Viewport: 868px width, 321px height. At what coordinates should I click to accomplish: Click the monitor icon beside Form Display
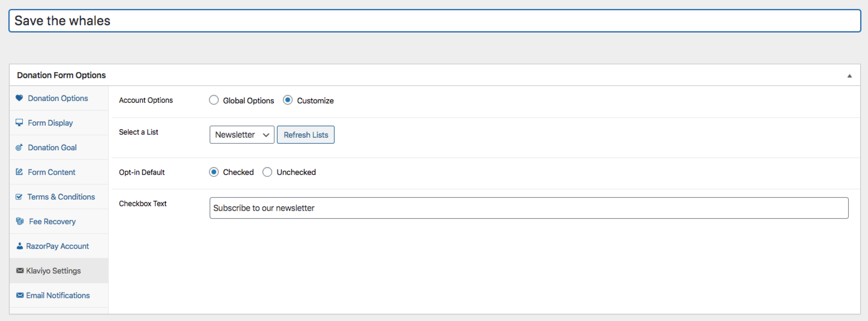(x=19, y=122)
